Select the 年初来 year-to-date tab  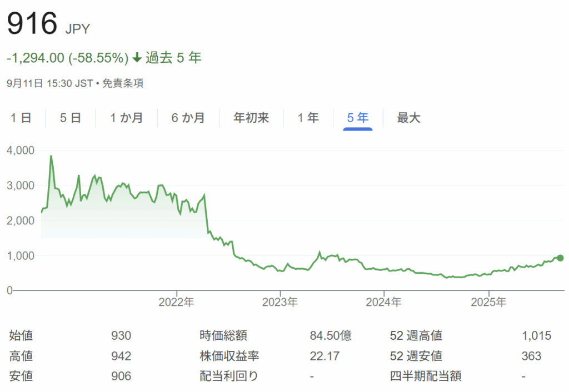click(x=251, y=118)
